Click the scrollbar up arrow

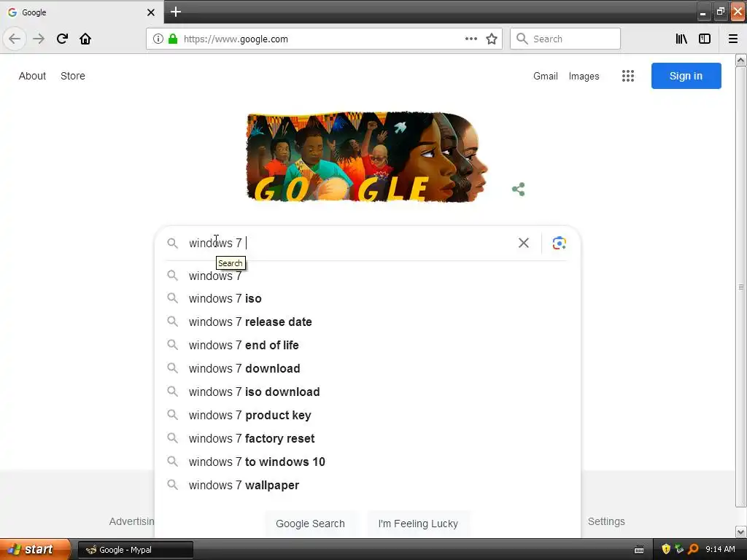pos(741,60)
